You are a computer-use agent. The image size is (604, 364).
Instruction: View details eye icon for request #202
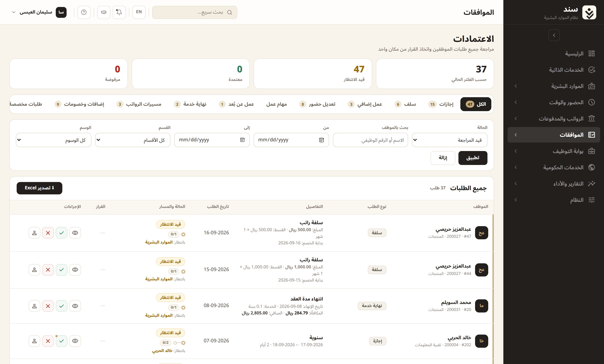click(x=75, y=341)
